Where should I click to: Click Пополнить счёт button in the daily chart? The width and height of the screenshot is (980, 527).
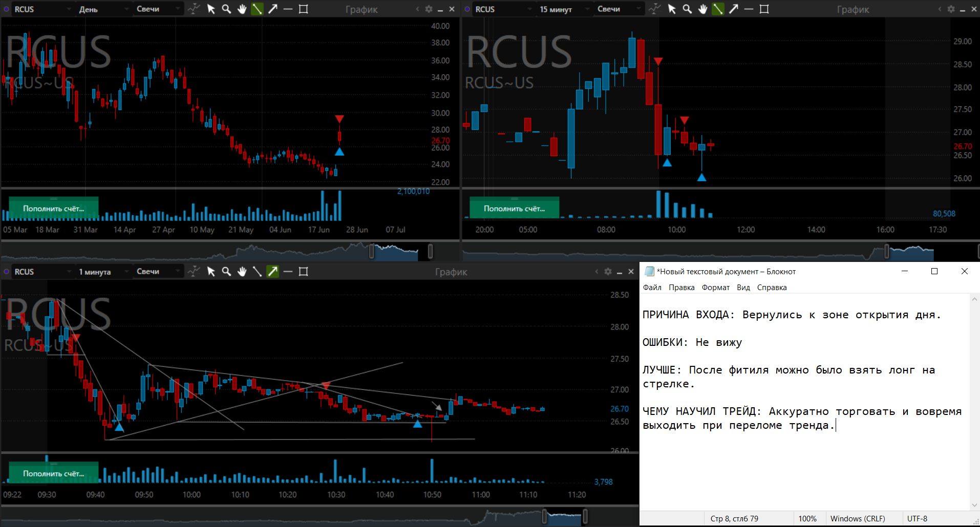[54, 208]
